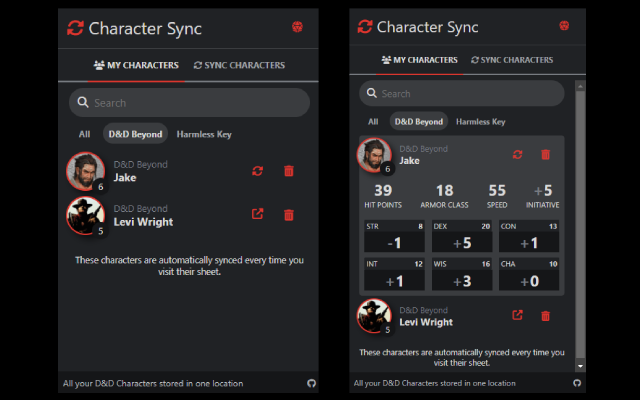Switch to Sync Characters tab in right panel
Viewport: 640px width, 400px height.
512,60
